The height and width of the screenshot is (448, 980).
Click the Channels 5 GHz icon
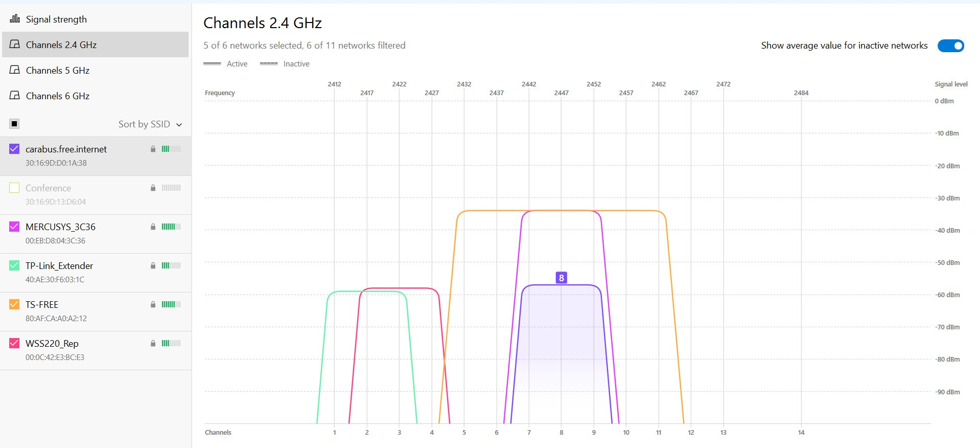[x=15, y=70]
